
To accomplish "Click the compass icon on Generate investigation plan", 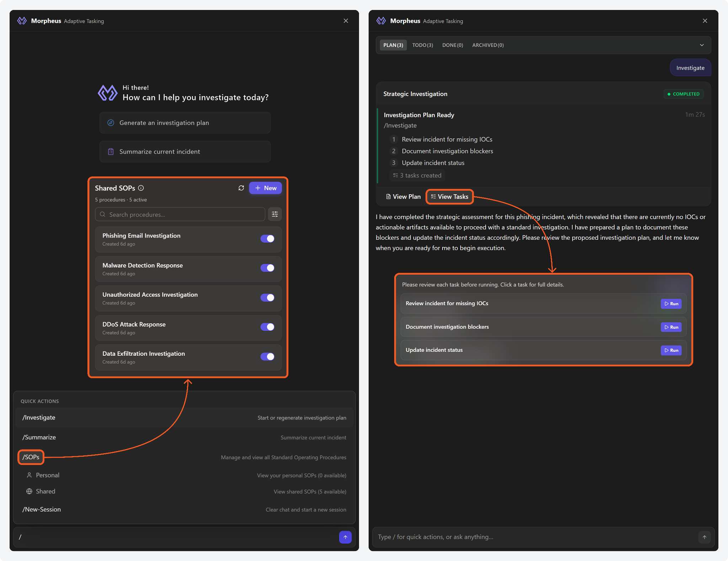I will [111, 123].
